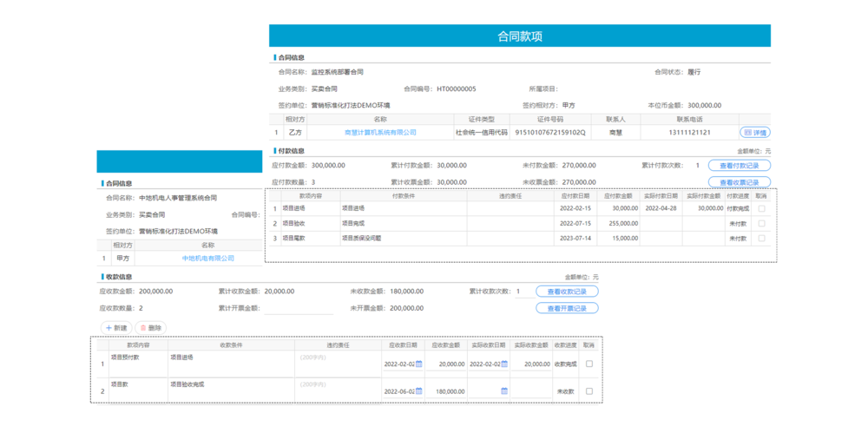The width and height of the screenshot is (868, 433).
Task: Select contract number HT00000005
Action: [x=457, y=89]
